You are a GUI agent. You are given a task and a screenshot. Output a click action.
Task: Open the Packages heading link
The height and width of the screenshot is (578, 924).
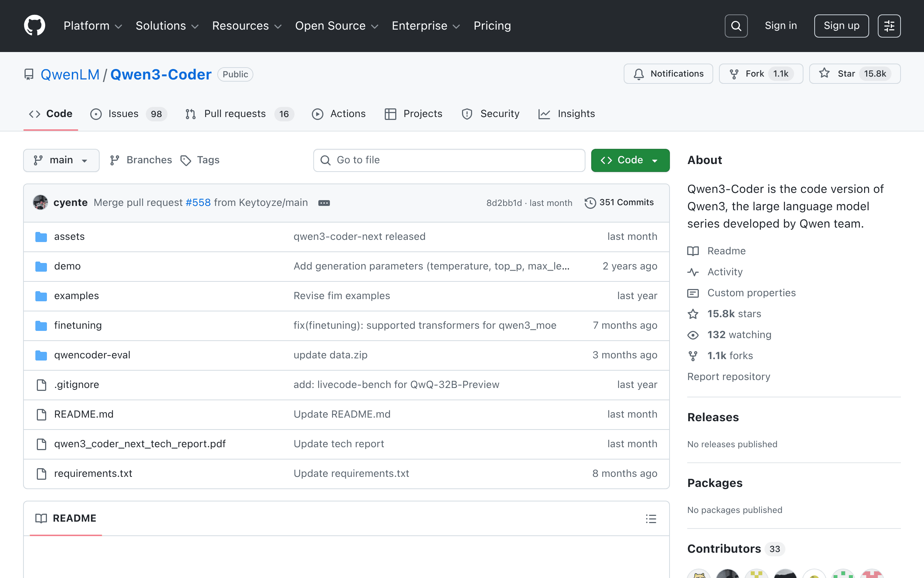[x=715, y=483]
